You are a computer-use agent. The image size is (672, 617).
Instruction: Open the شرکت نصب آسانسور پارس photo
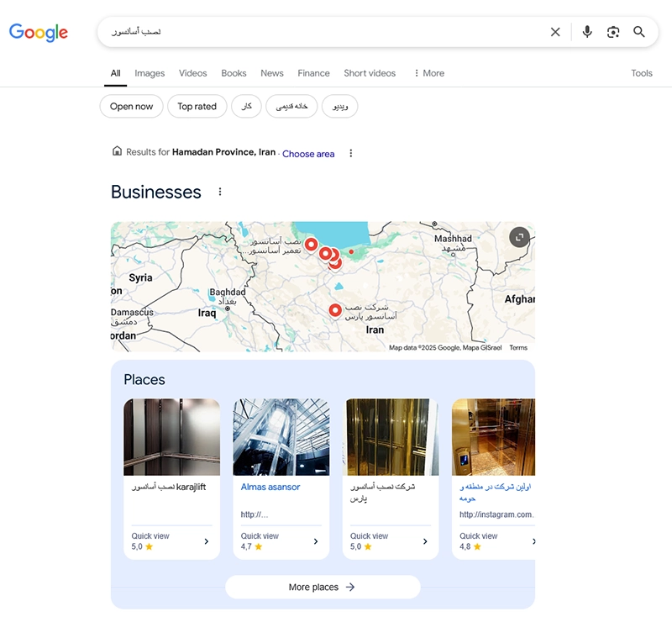coord(391,437)
